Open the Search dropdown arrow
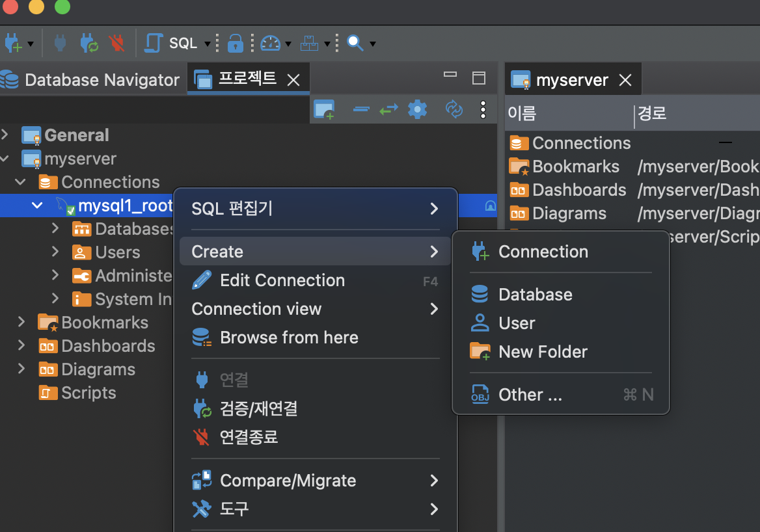Screen dimensions: 760x532 (x=373, y=44)
